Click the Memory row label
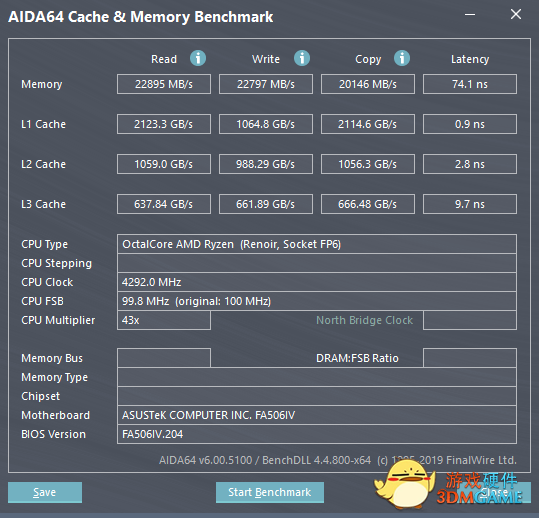539x518 pixels. (42, 84)
